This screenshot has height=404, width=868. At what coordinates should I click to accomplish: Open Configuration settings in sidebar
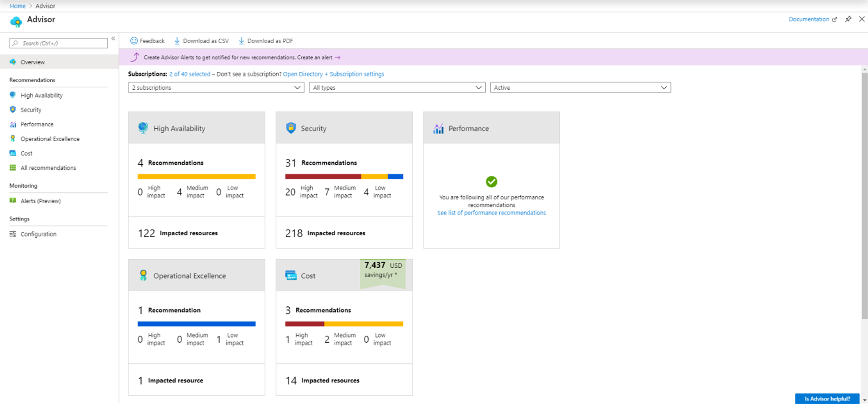tap(38, 234)
